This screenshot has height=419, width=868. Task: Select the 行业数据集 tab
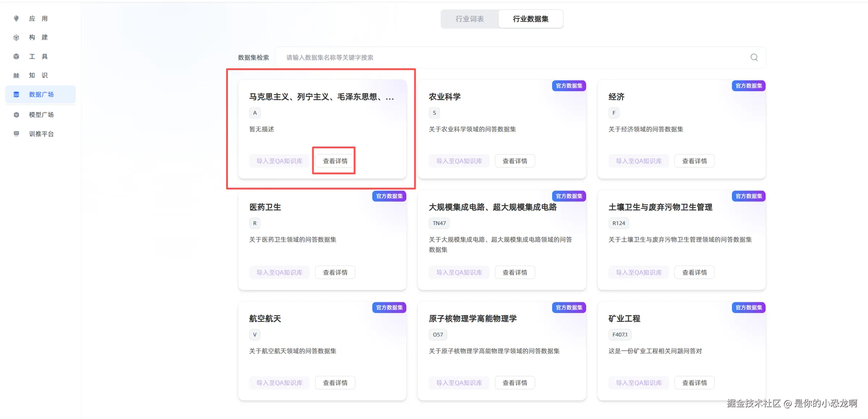[x=530, y=19]
